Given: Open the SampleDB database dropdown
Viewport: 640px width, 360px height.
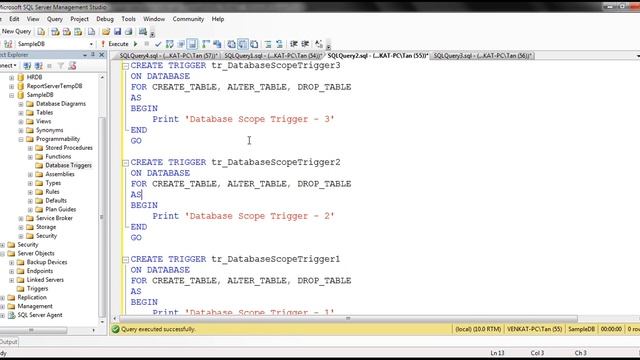Looking at the screenshot, I should pyautogui.click(x=91, y=44).
